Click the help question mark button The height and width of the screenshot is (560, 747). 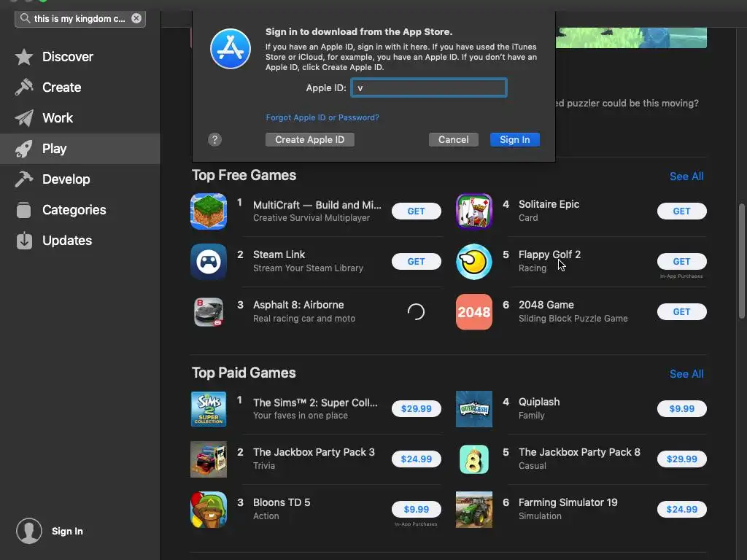tap(215, 139)
